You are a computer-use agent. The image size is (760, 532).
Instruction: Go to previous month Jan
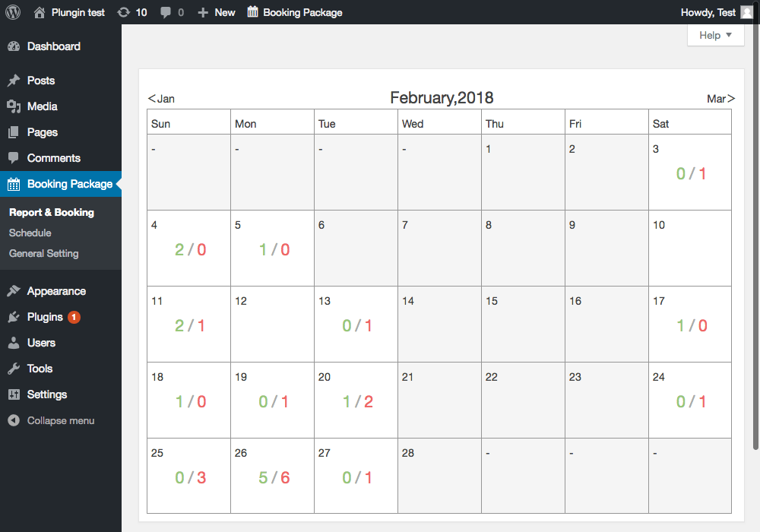[x=161, y=99]
